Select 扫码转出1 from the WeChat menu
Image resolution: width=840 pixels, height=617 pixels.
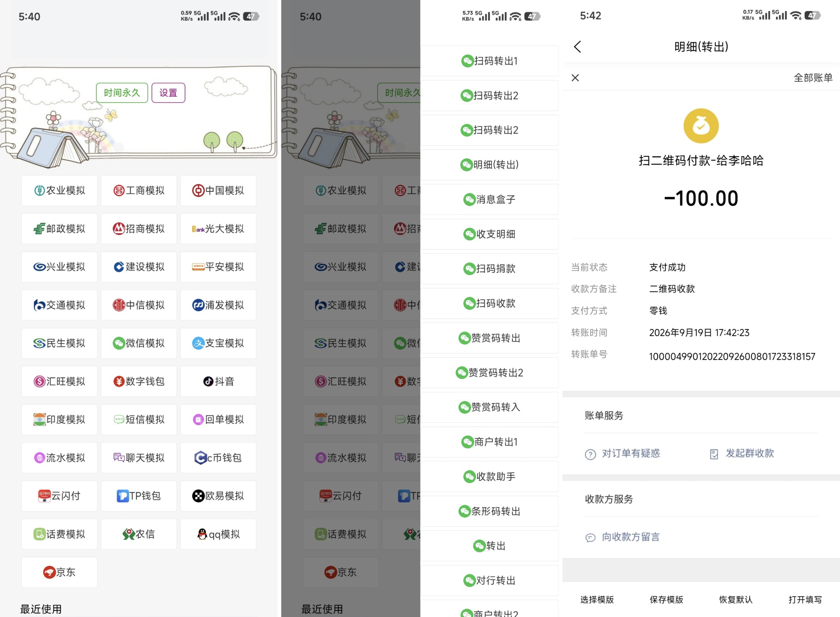pos(490,61)
